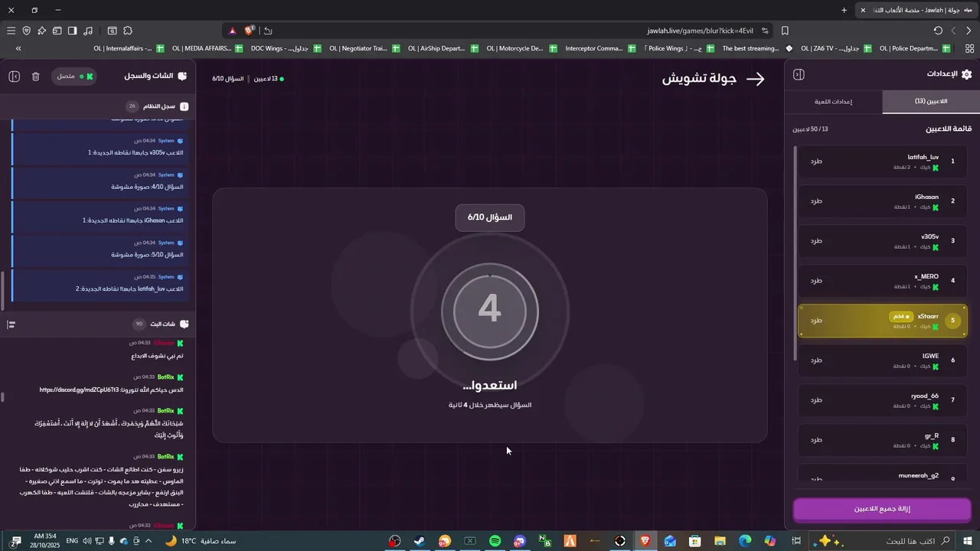The image size is (980, 551).
Task: Kick player IGWE with طرد
Action: pyautogui.click(x=817, y=360)
